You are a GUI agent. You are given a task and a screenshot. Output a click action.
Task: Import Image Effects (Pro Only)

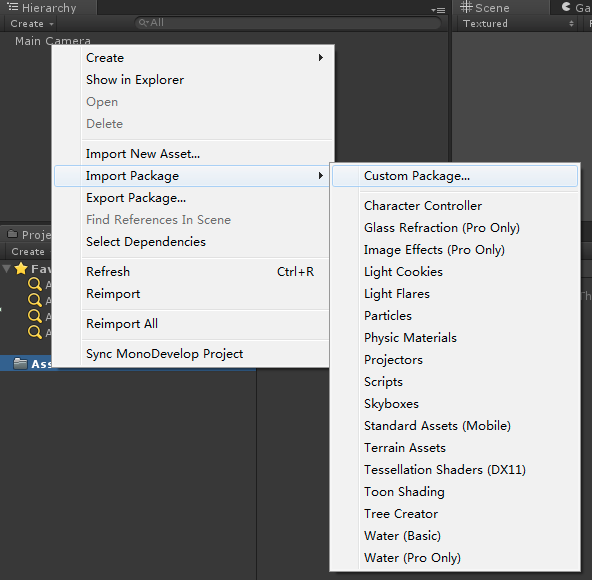coord(455,250)
